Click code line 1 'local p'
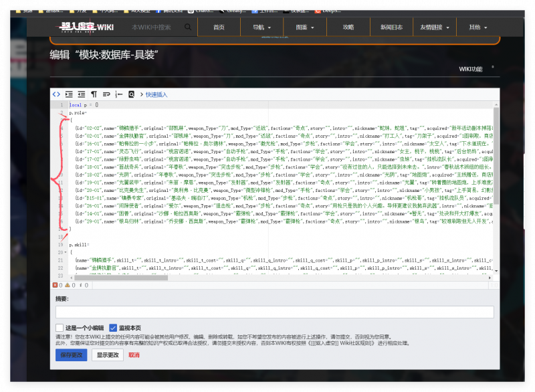The height and width of the screenshot is (392, 535). [84, 105]
